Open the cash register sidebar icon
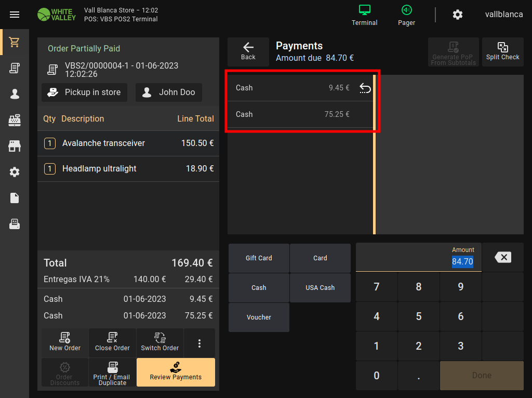 point(15,120)
